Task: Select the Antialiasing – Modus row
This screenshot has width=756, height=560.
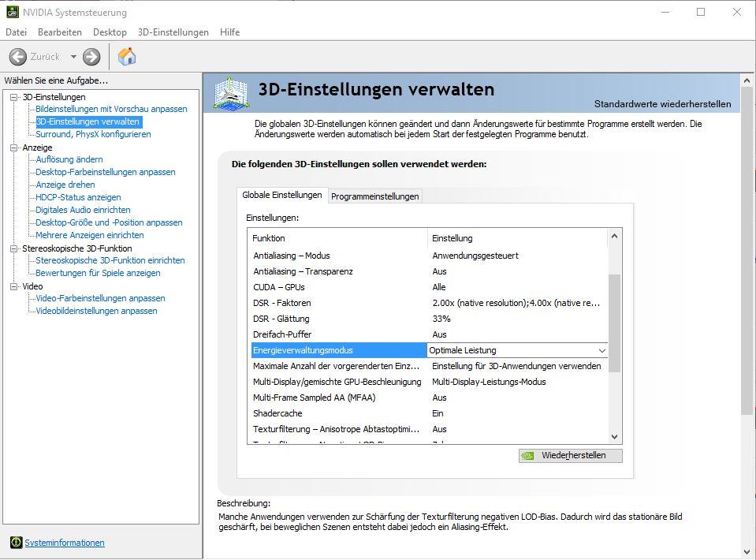Action: (x=429, y=256)
